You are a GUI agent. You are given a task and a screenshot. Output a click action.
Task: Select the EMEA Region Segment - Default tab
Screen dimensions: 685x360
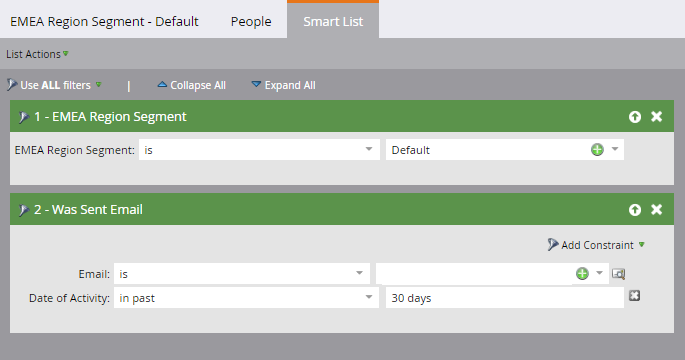tap(104, 21)
